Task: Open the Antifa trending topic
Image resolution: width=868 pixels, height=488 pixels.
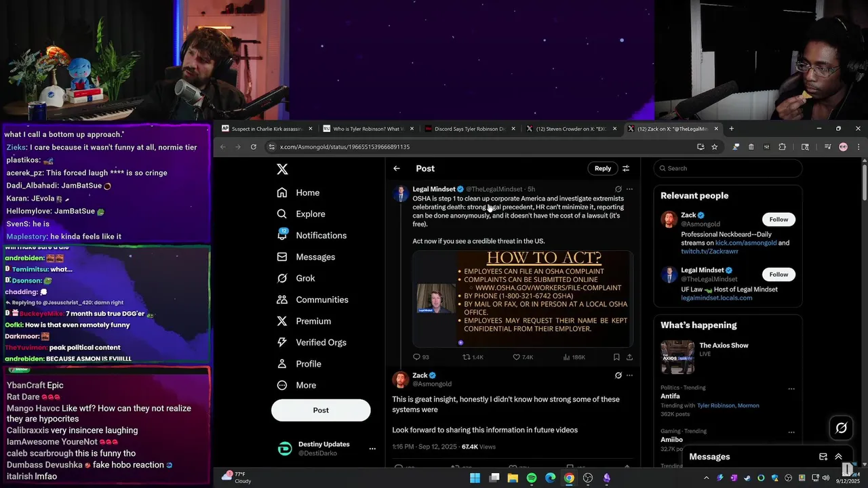Action: coord(671,396)
